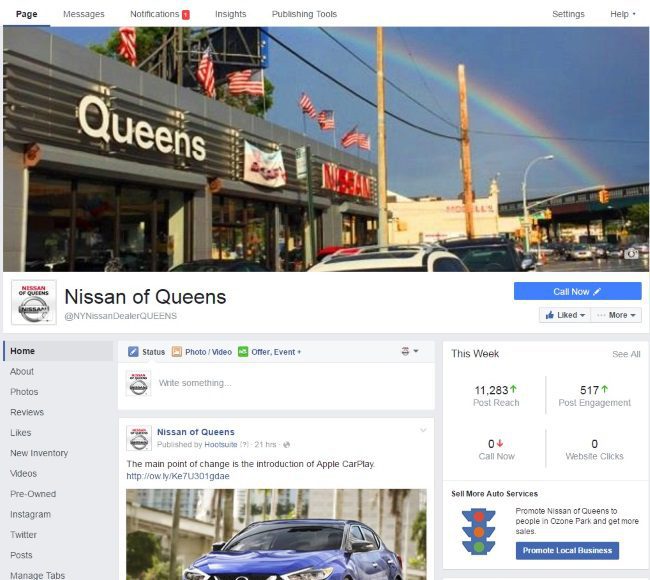Open the Publishing Tools tab
The width and height of the screenshot is (650, 580).
pyautogui.click(x=304, y=14)
